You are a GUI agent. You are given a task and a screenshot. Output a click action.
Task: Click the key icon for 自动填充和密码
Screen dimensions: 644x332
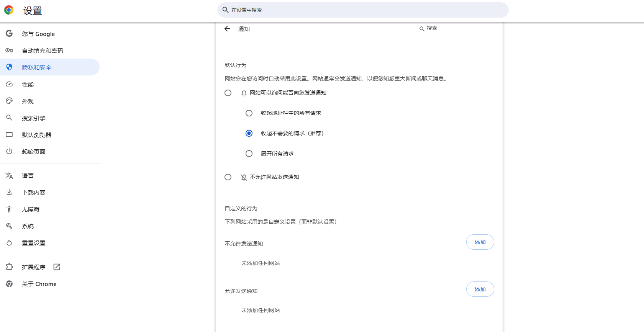tap(9, 51)
